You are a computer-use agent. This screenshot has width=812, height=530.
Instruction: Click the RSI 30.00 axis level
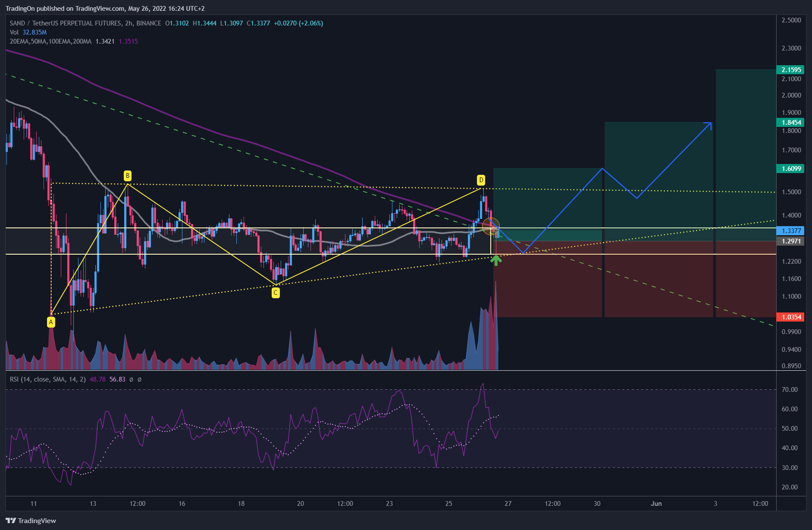pyautogui.click(x=790, y=468)
